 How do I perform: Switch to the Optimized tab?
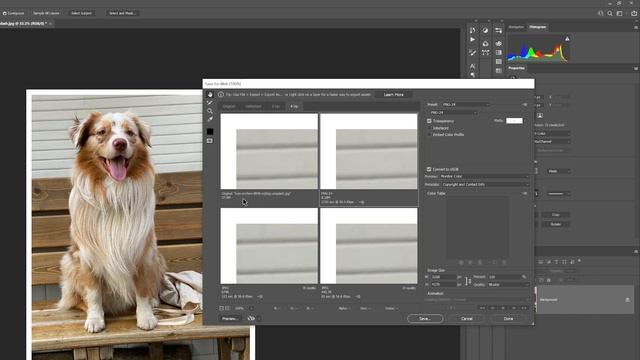(x=253, y=106)
